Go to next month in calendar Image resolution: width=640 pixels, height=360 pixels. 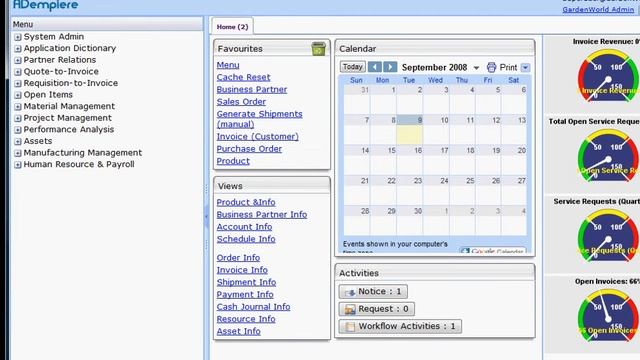pyautogui.click(x=390, y=67)
